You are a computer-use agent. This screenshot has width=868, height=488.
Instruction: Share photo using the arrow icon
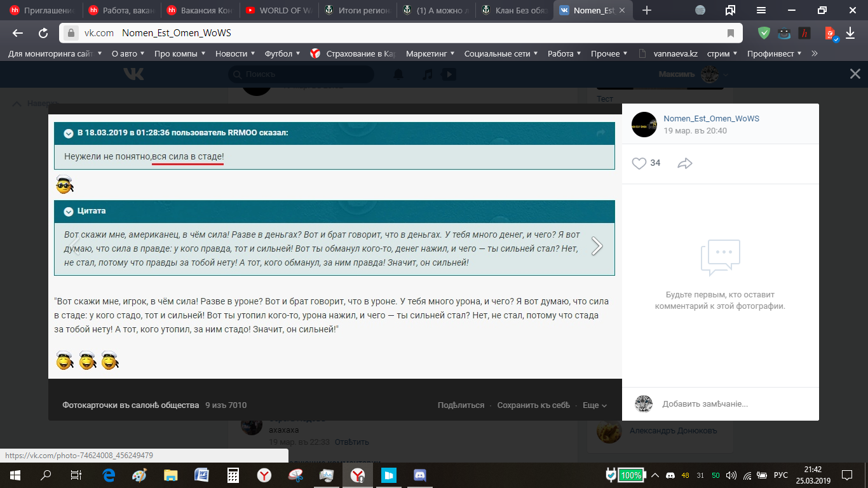pyautogui.click(x=684, y=163)
